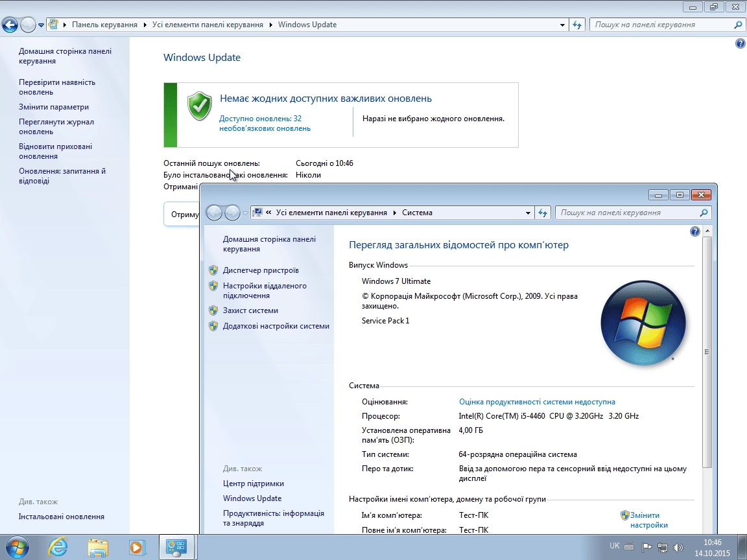
Task: Open 'Windows Update' link in Система sidebar
Action: click(252, 498)
